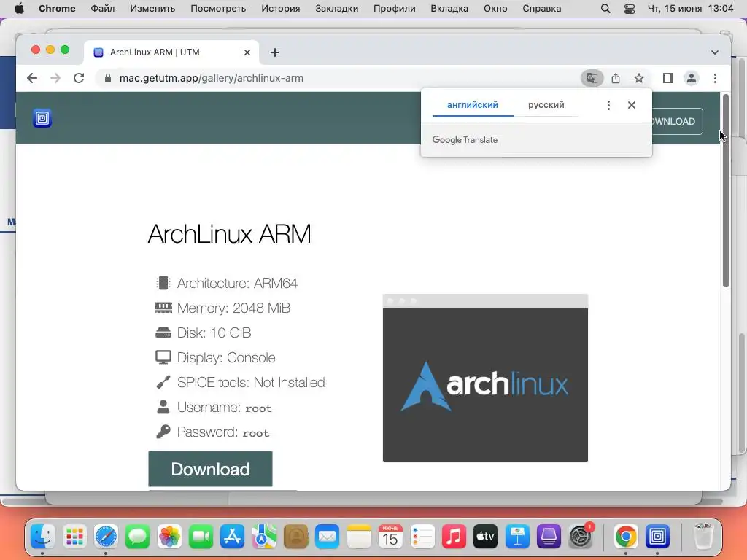Screen dimensions: 747x560
Task: Click the browser forward arrow
Action: coord(55,78)
